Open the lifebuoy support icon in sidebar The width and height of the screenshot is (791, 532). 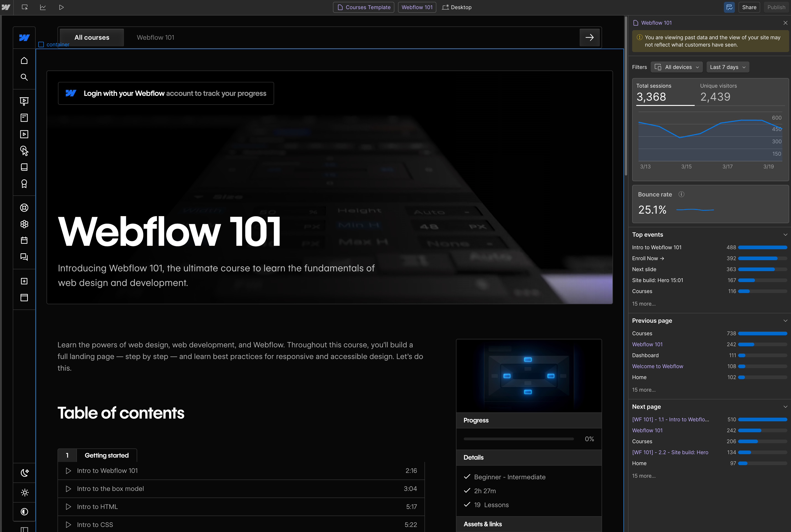24,208
